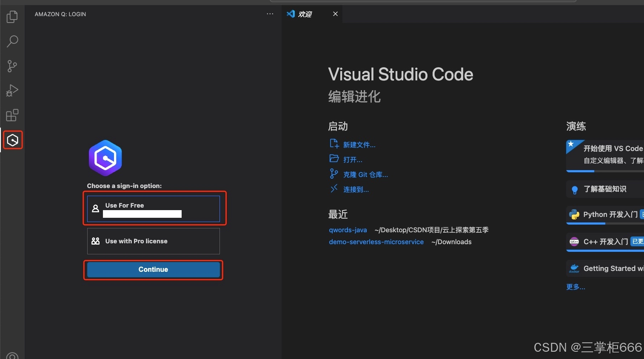Viewport: 644px width, 359px height.
Task: Click the ~/Downloads path text
Action: [451, 242]
